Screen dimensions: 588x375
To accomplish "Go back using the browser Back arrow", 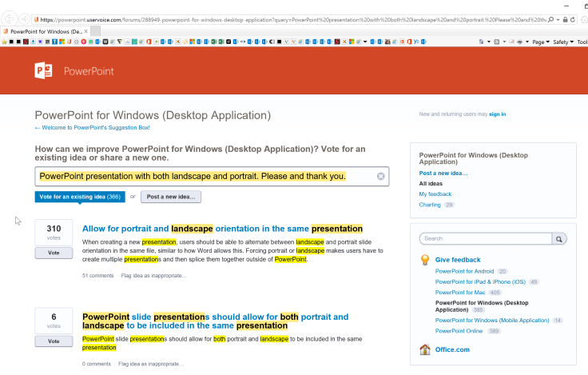I will pos(10,18).
